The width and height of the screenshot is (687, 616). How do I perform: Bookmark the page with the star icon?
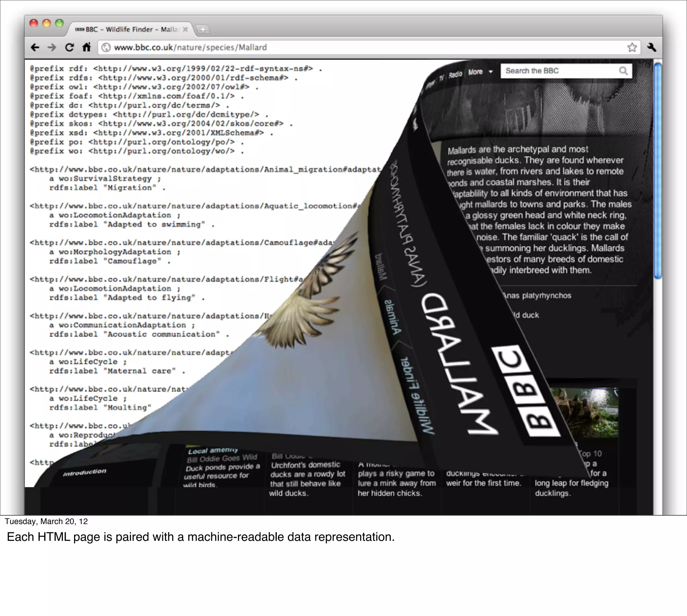632,47
